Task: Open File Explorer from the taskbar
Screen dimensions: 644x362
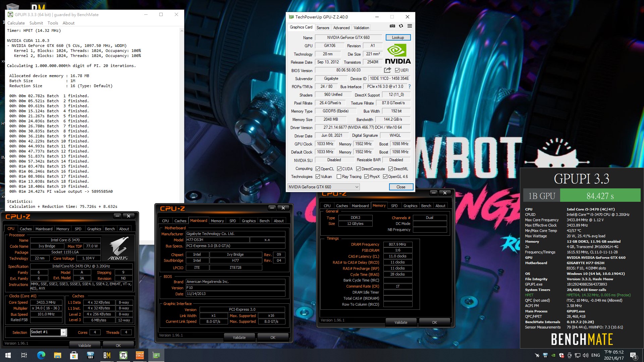Action: click(57, 355)
